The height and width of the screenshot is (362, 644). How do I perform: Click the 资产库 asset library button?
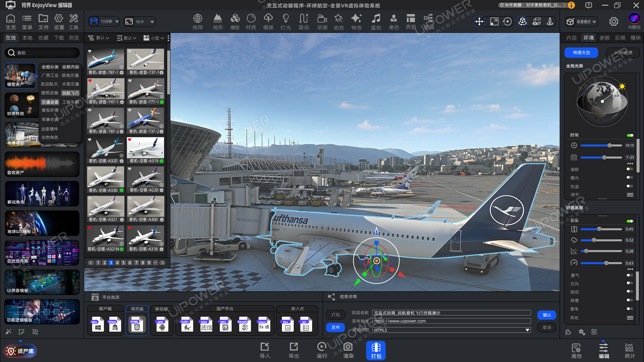tap(20, 351)
